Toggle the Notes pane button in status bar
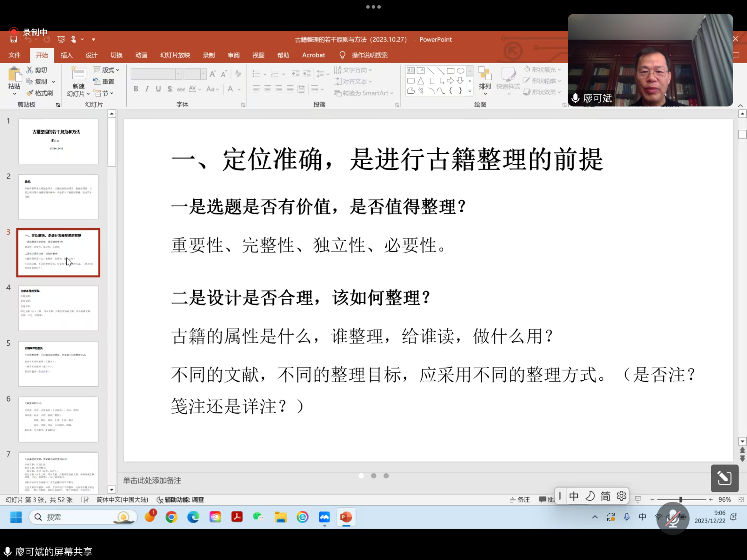 (520, 499)
